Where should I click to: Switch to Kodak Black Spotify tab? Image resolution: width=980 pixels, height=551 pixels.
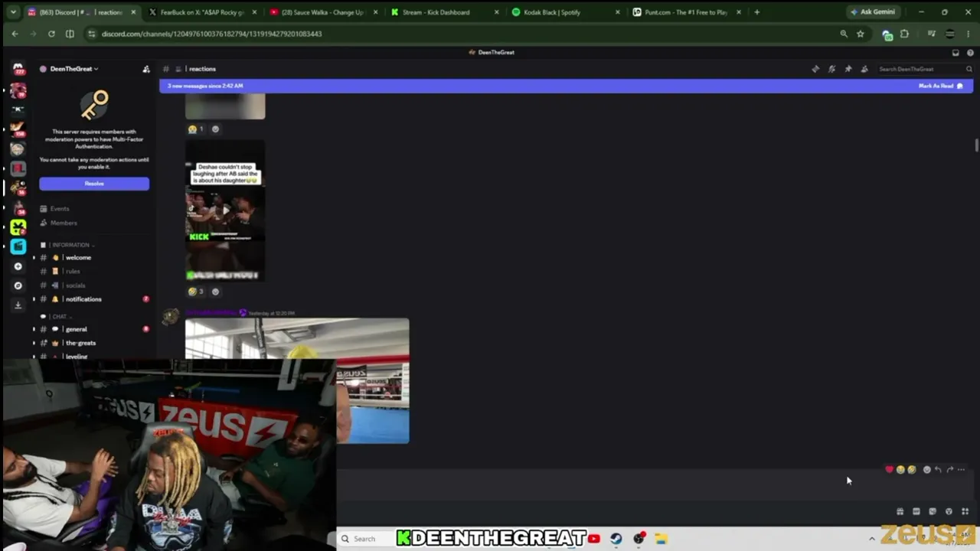[564, 12]
